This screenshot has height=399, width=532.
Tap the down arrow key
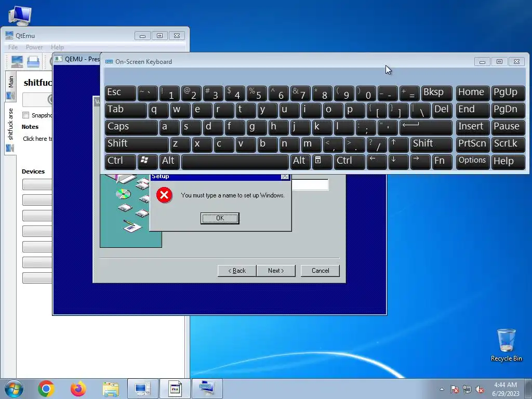click(x=398, y=162)
